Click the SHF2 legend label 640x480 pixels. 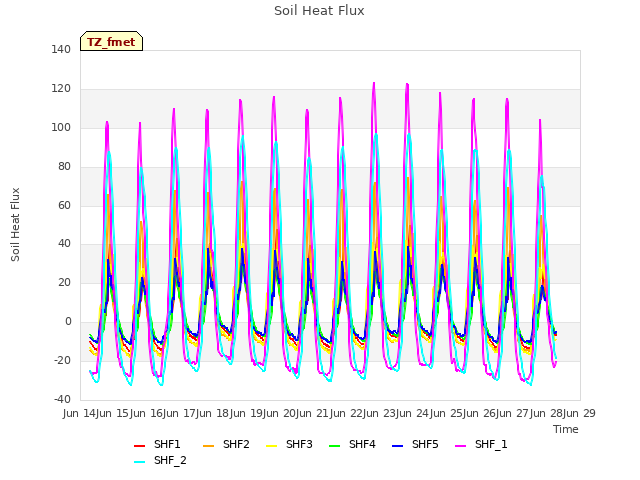pyautogui.click(x=236, y=444)
